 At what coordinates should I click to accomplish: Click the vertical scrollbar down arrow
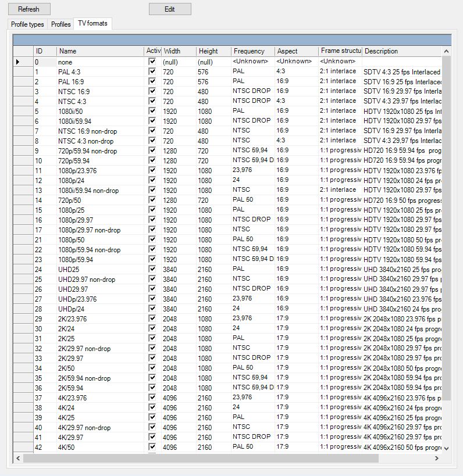[446, 448]
